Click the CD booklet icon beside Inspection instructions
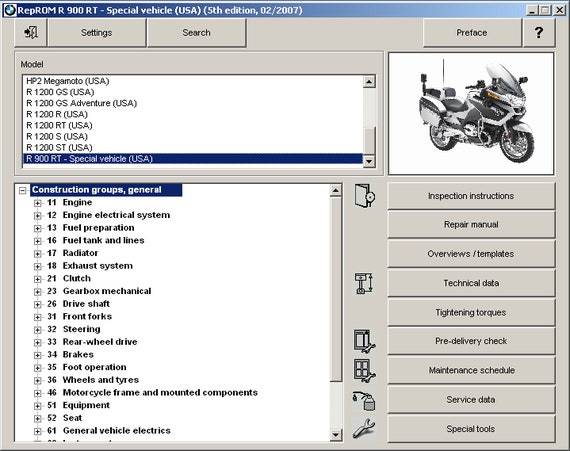570x451 pixels. (x=365, y=196)
